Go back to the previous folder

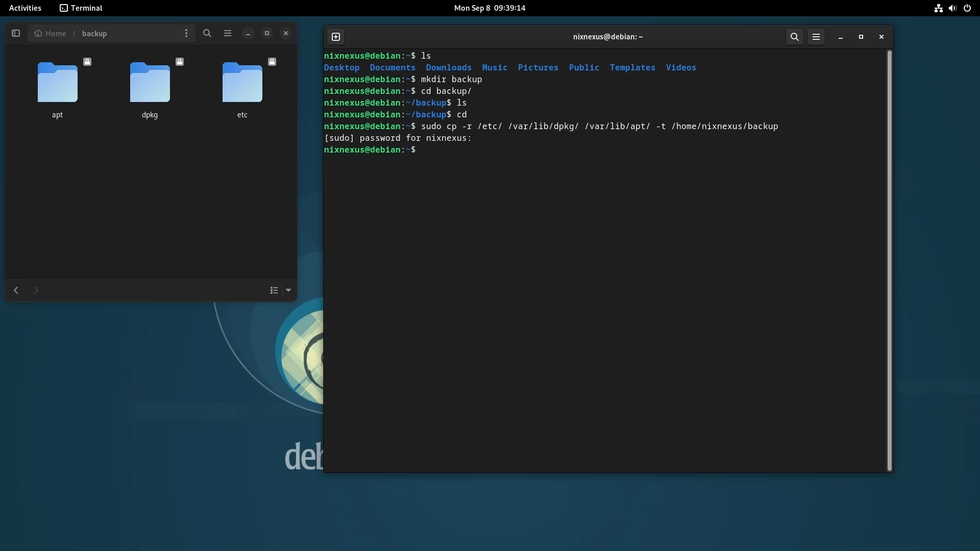tap(16, 290)
